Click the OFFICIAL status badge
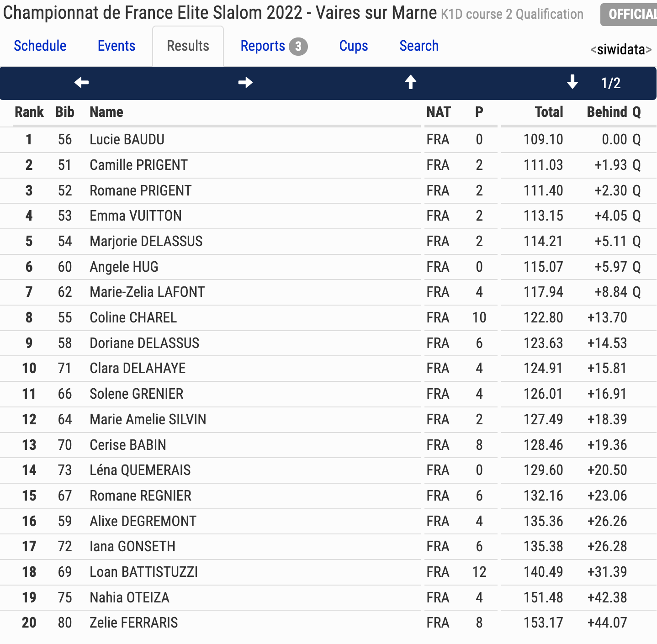 [629, 14]
